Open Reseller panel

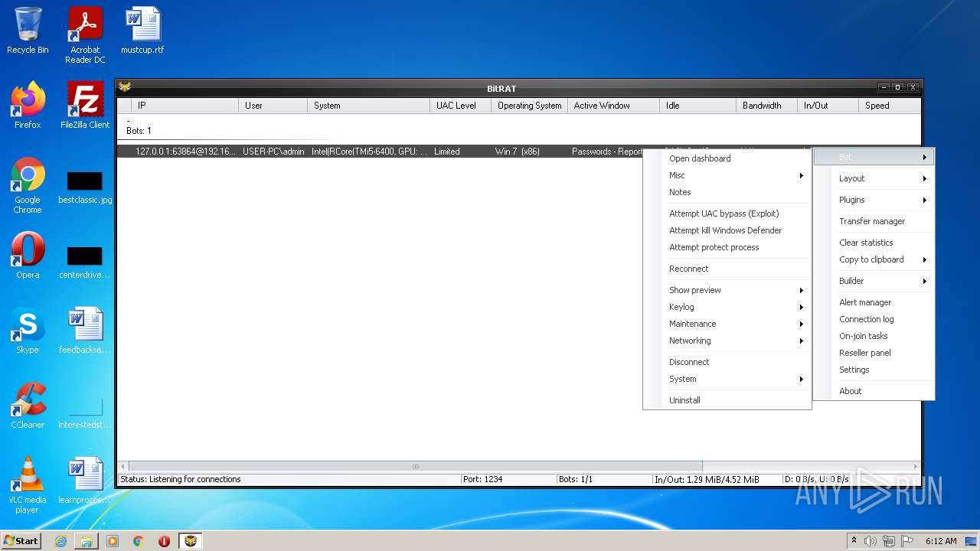(x=874, y=353)
